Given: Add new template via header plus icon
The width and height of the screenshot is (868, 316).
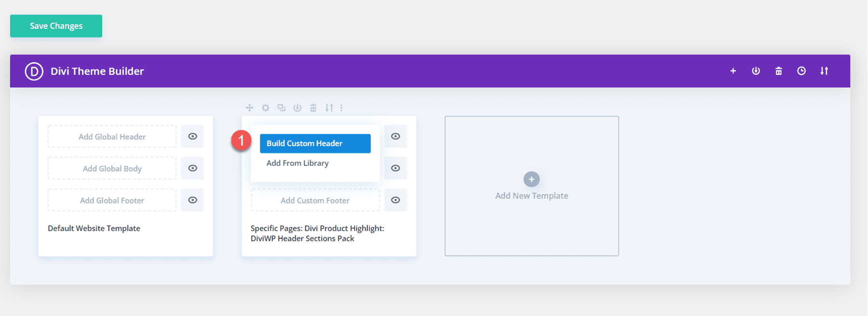Looking at the screenshot, I should [733, 71].
